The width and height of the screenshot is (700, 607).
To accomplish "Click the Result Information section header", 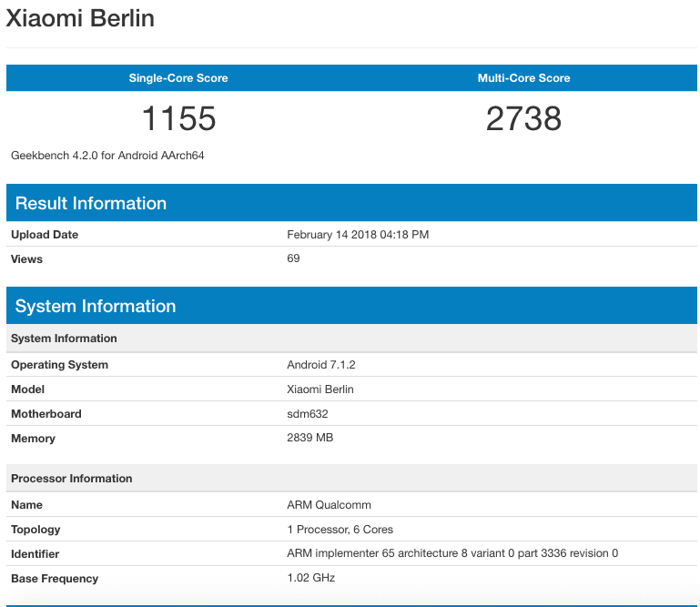I will coord(351,203).
